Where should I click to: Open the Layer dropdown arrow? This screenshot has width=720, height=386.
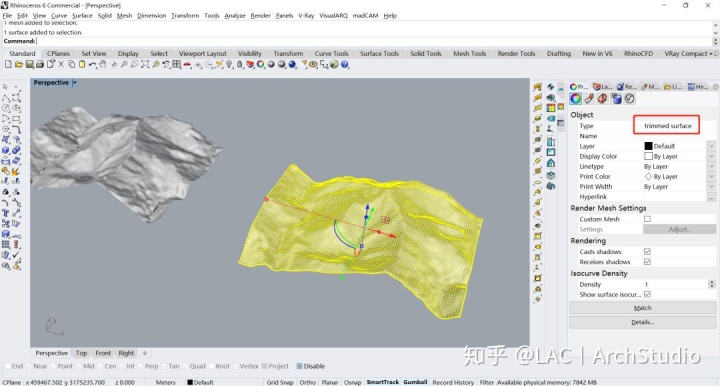pos(711,146)
